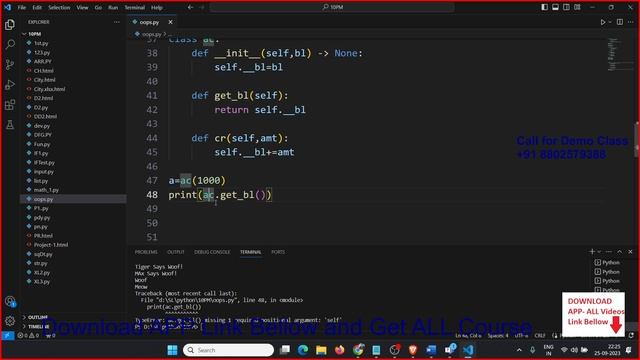The image size is (640, 360).
Task: Click the command center search box 10PM
Action: [332, 7]
